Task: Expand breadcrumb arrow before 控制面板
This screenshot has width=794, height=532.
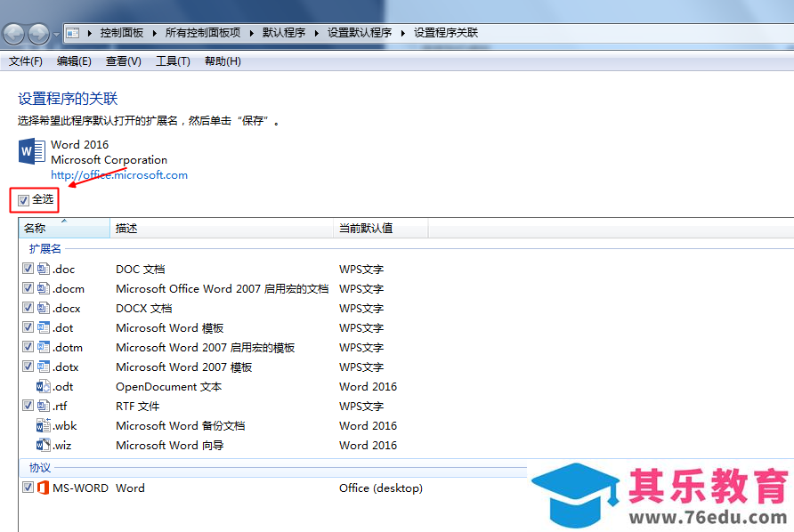Action: (x=90, y=34)
